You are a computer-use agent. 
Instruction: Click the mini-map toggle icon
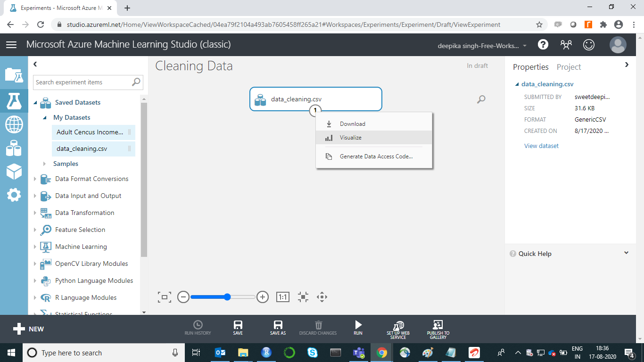pyautogui.click(x=303, y=297)
